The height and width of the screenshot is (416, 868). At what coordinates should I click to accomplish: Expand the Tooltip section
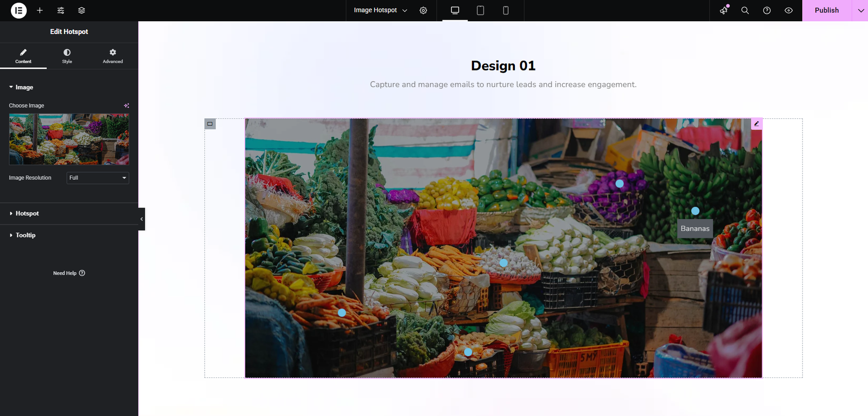(x=22, y=235)
